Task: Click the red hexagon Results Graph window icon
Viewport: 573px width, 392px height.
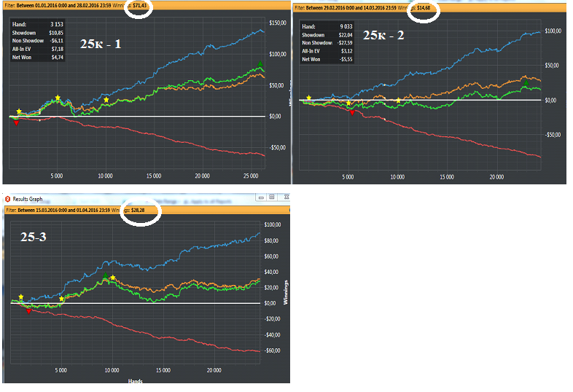Action: click(8, 199)
